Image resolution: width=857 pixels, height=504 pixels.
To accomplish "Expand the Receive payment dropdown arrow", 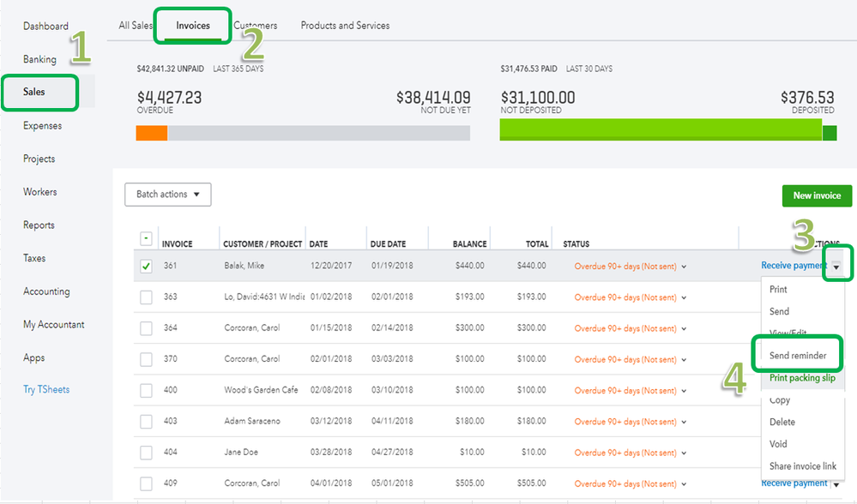I will [x=835, y=266].
